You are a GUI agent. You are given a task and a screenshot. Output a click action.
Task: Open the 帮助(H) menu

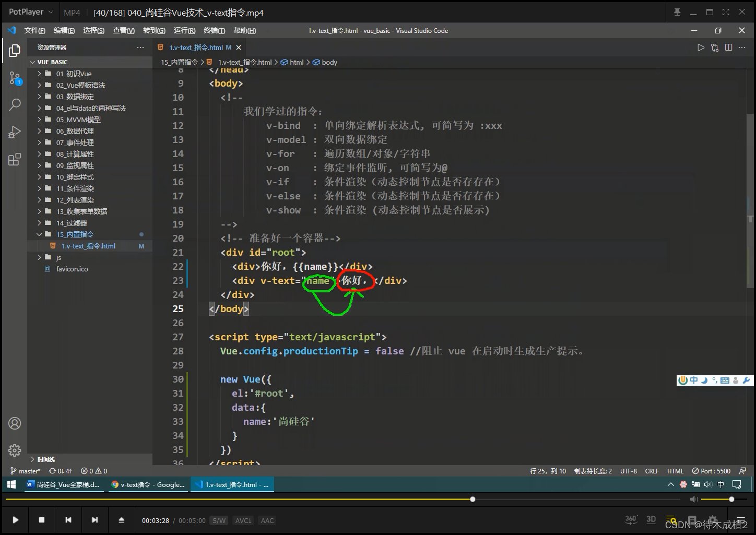pyautogui.click(x=244, y=31)
